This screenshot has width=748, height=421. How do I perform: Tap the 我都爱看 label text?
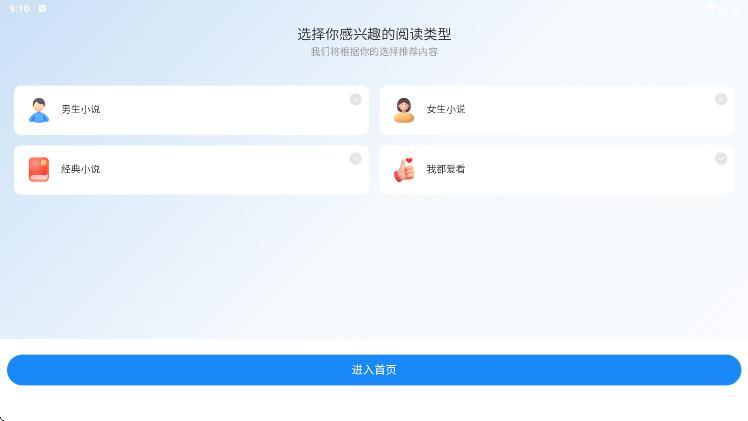click(x=446, y=170)
